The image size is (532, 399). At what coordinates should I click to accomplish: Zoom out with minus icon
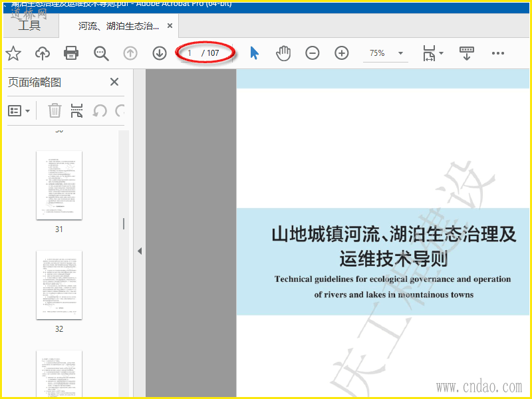313,53
